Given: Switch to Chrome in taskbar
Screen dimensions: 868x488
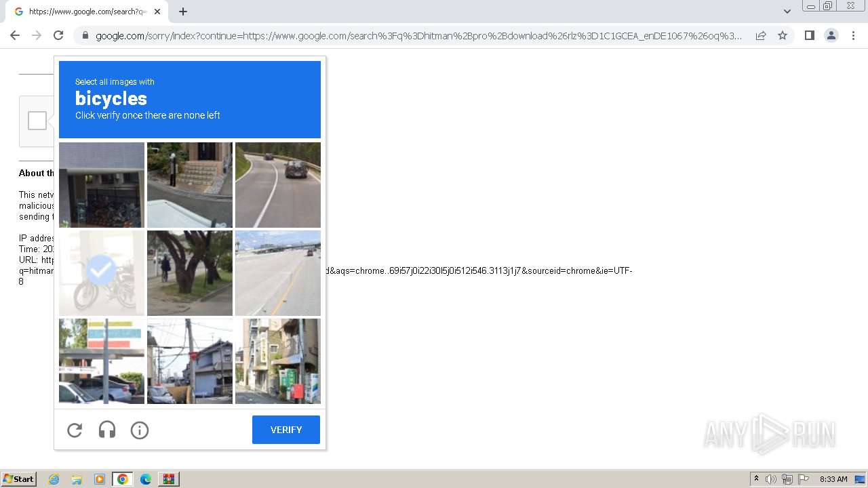Looking at the screenshot, I should [123, 479].
